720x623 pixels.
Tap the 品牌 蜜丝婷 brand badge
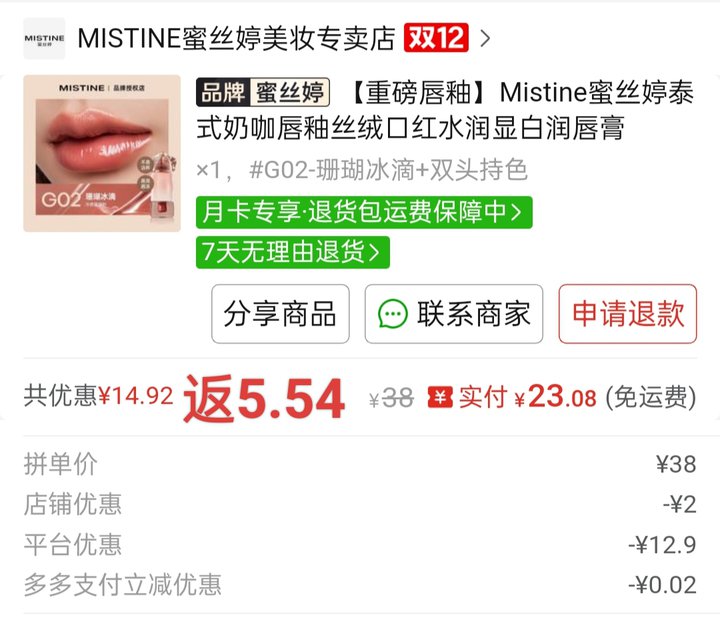(263, 92)
